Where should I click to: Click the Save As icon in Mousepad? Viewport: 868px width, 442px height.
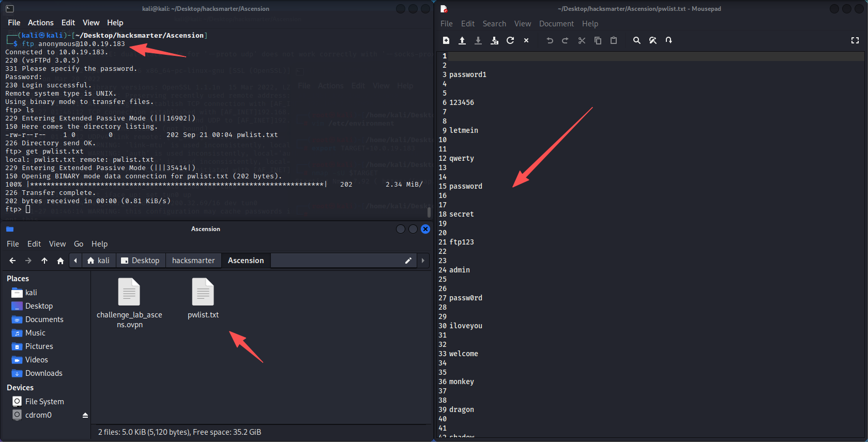[x=494, y=40]
